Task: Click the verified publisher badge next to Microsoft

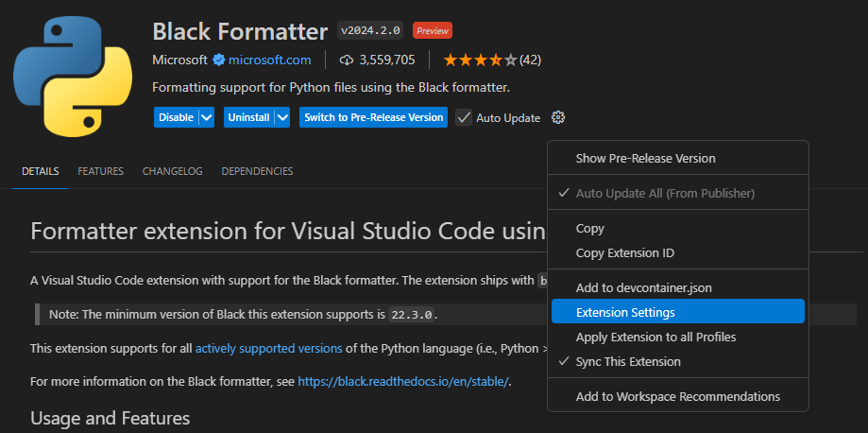Action: click(219, 60)
